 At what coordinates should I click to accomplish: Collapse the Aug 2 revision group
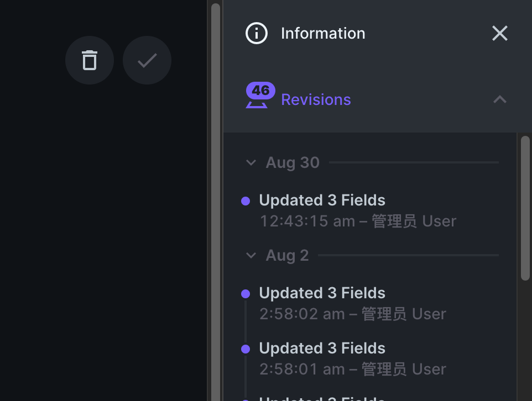pos(251,255)
